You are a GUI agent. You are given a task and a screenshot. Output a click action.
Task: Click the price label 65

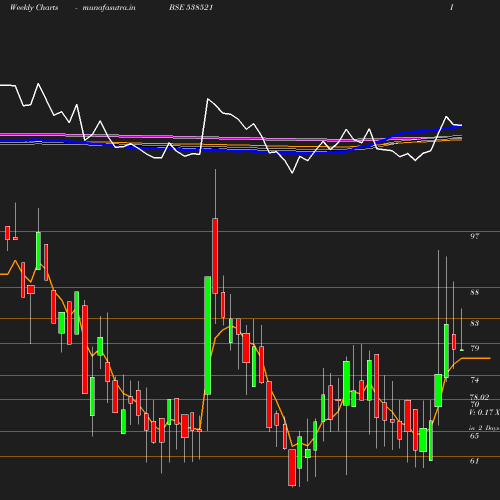[x=475, y=436]
